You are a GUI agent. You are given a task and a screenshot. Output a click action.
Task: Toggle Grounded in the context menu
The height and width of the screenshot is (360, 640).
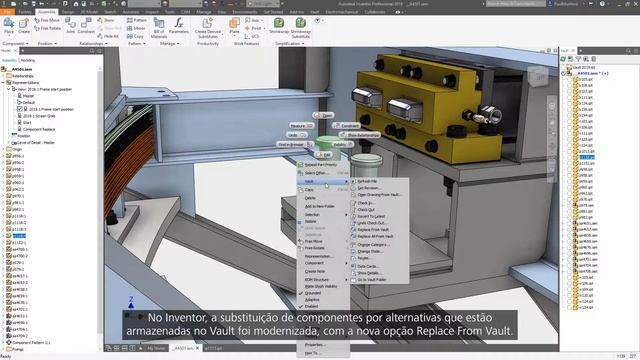pos(313,293)
